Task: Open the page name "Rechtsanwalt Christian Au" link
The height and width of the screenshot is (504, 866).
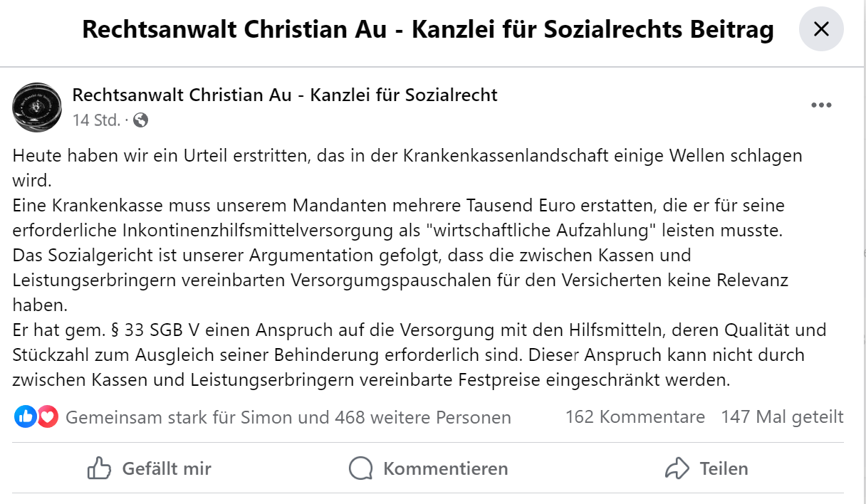Action: point(285,95)
